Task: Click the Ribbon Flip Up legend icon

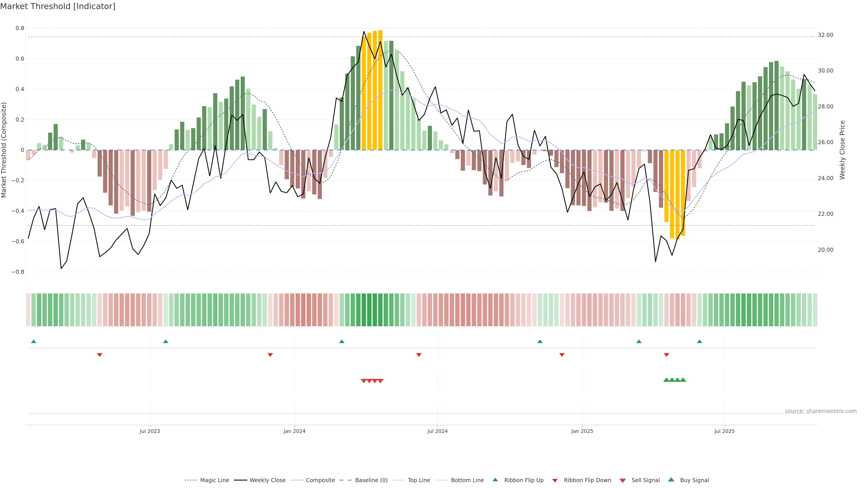Action: click(x=495, y=480)
